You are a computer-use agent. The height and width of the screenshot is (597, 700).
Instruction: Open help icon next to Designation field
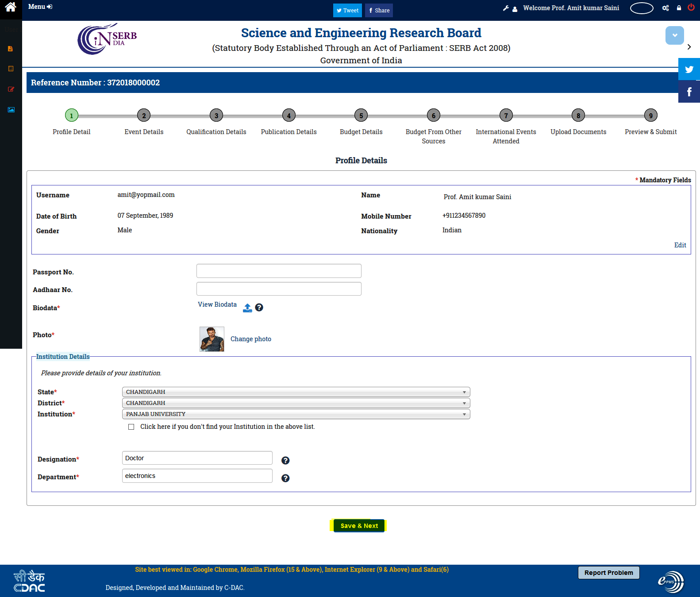click(285, 461)
